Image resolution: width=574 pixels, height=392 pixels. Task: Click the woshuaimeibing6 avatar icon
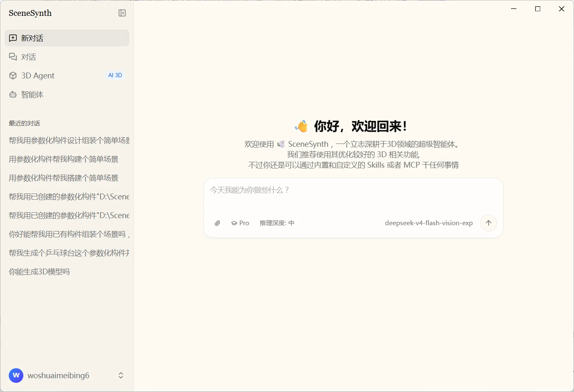coord(16,375)
